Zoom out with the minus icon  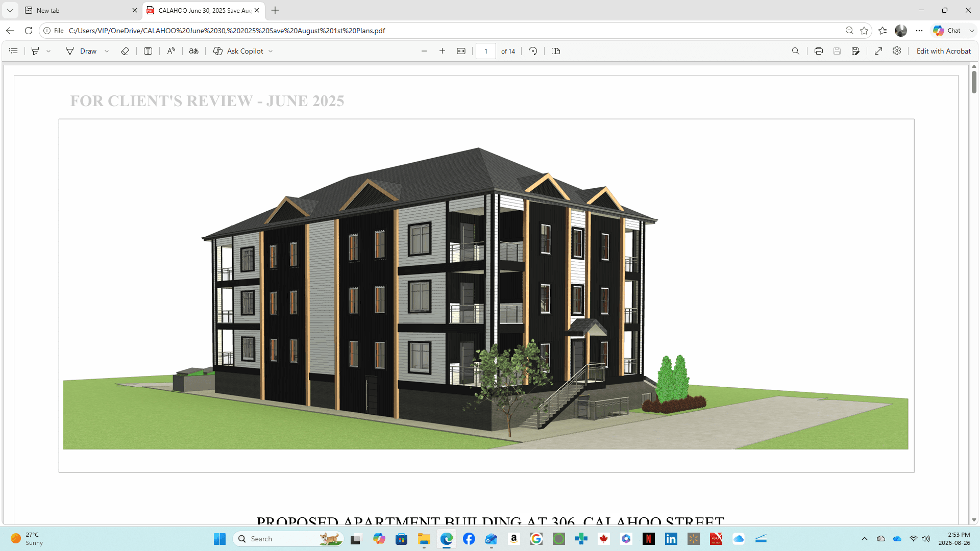tap(424, 51)
